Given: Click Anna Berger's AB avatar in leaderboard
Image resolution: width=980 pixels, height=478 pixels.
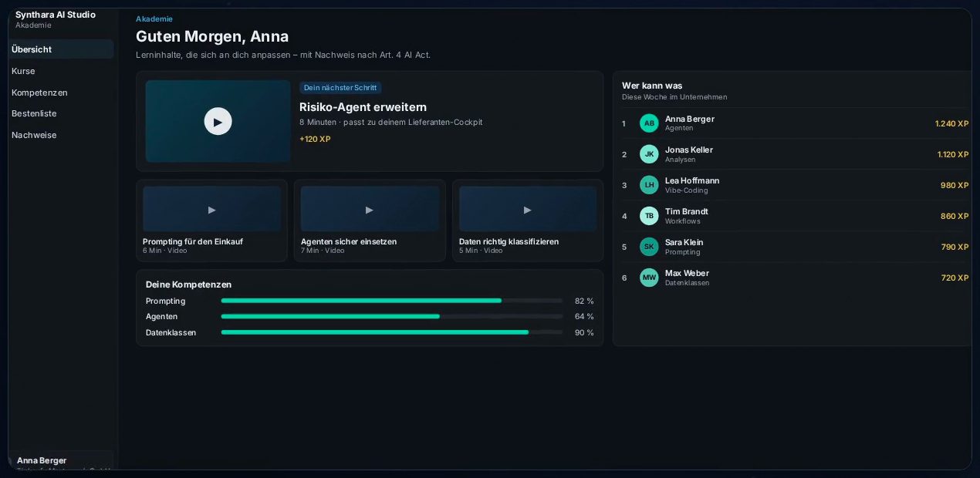Looking at the screenshot, I should pos(649,123).
